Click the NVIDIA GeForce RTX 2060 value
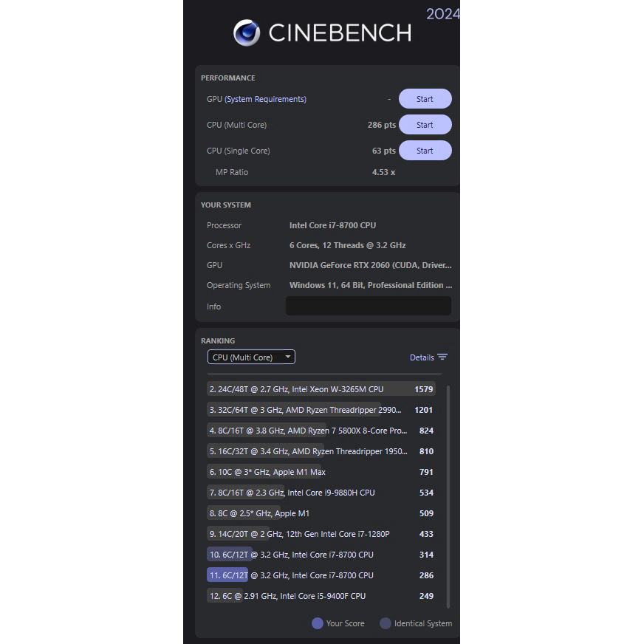 (371, 265)
